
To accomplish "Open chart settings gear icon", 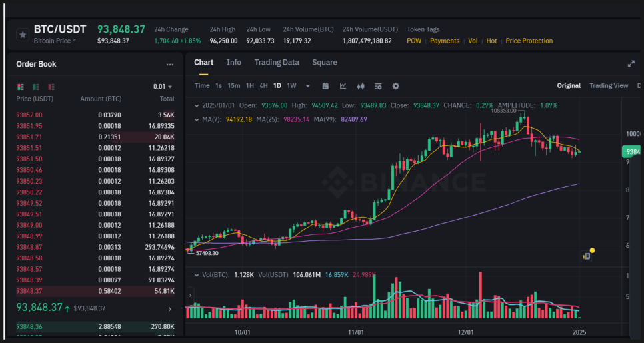I will 395,86.
